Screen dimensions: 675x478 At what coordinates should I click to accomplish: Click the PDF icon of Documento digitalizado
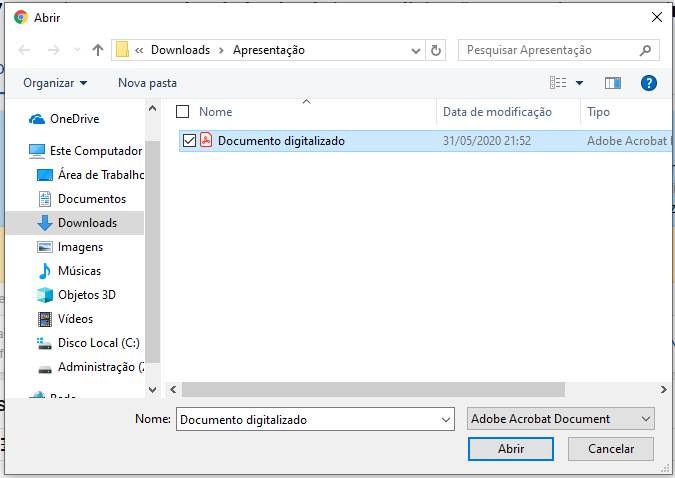206,140
